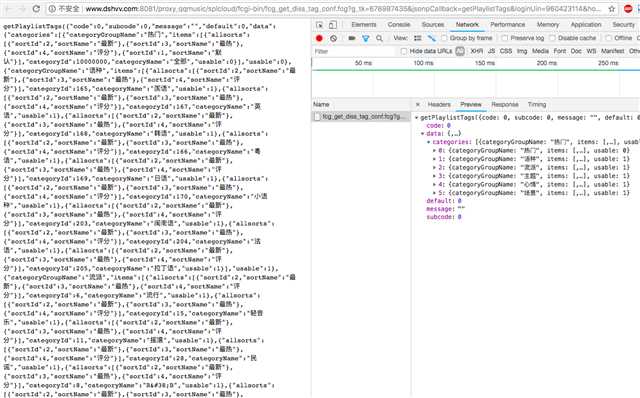The image size is (640, 398).
Task: Filter requests by CSS
Action: tap(506, 51)
